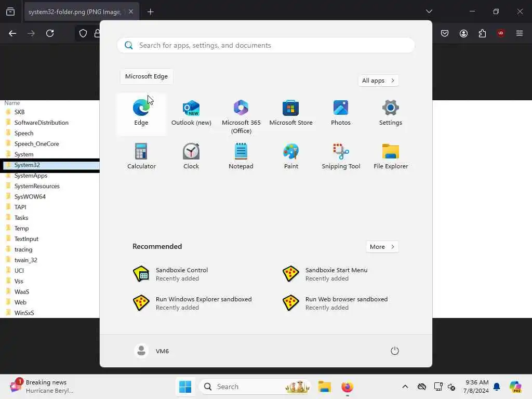
Task: Click the power button in Start menu
Action: (x=395, y=351)
